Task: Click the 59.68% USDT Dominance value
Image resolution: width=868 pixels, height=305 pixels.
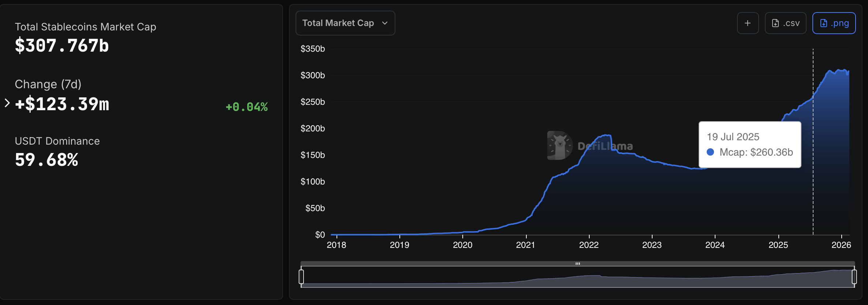Action: 46,160
